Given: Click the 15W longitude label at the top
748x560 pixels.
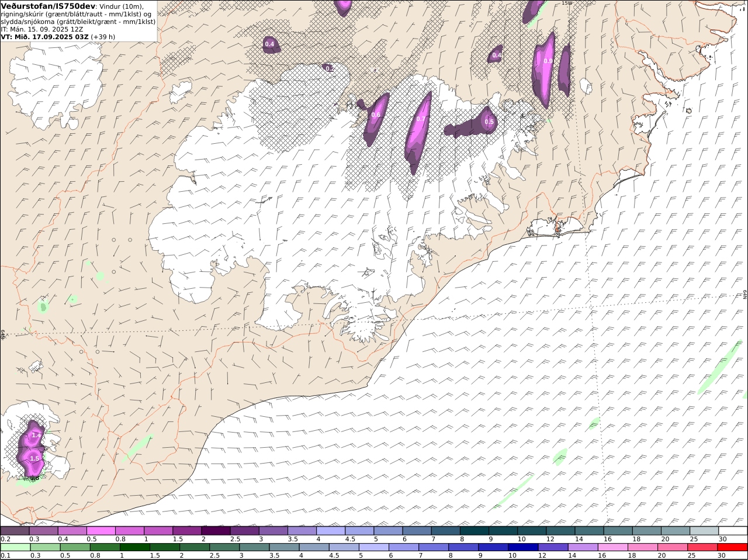Looking at the screenshot, I should pyautogui.click(x=566, y=3).
